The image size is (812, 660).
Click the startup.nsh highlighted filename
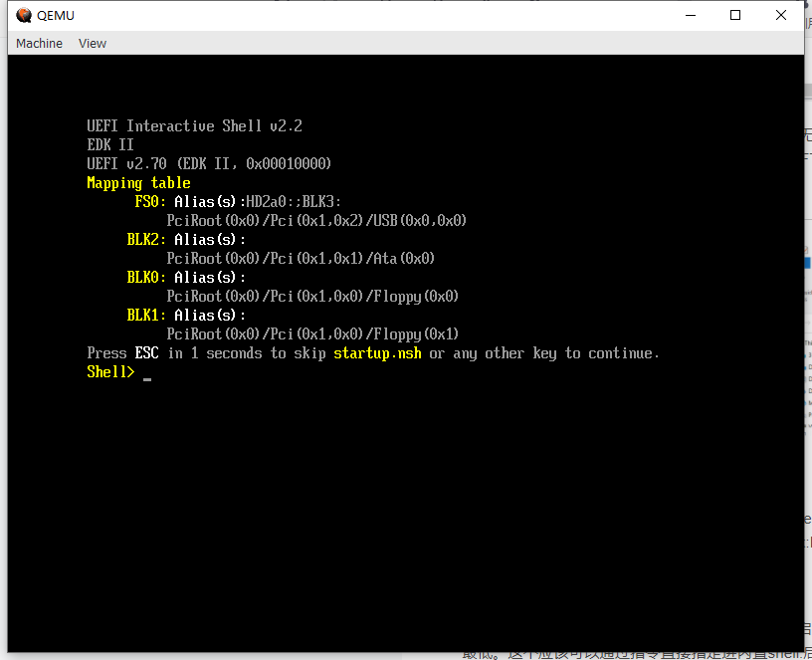[377, 352]
